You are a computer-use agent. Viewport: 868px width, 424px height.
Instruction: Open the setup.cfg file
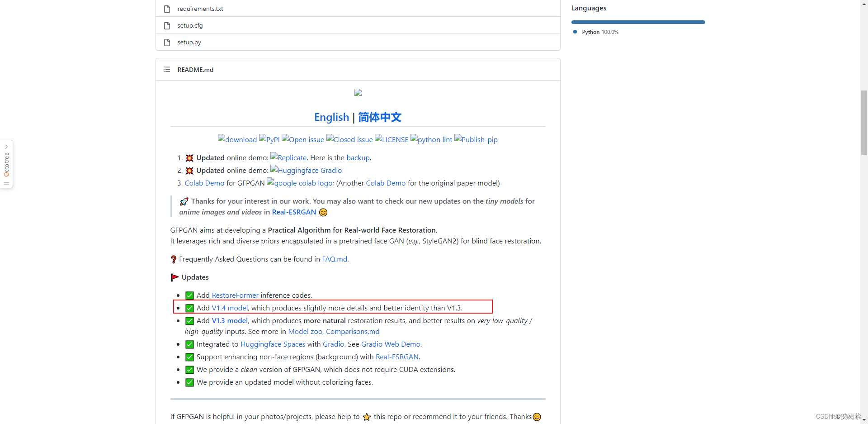tap(189, 25)
